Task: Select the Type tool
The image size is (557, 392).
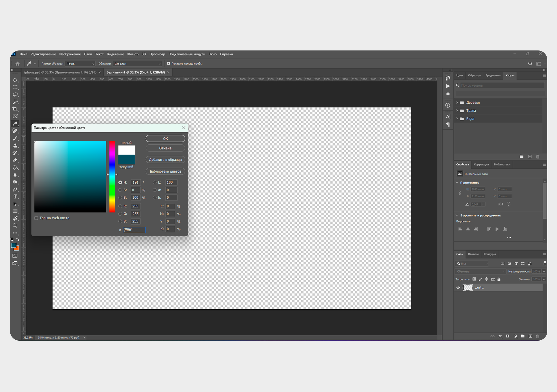Action: [x=15, y=196]
